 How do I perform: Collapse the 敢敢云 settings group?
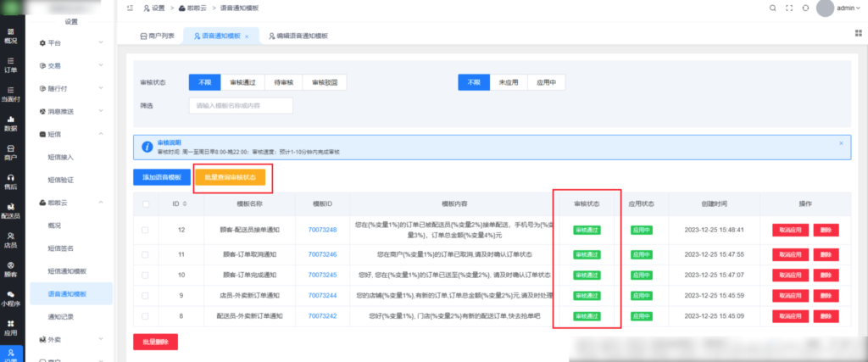coord(71,203)
